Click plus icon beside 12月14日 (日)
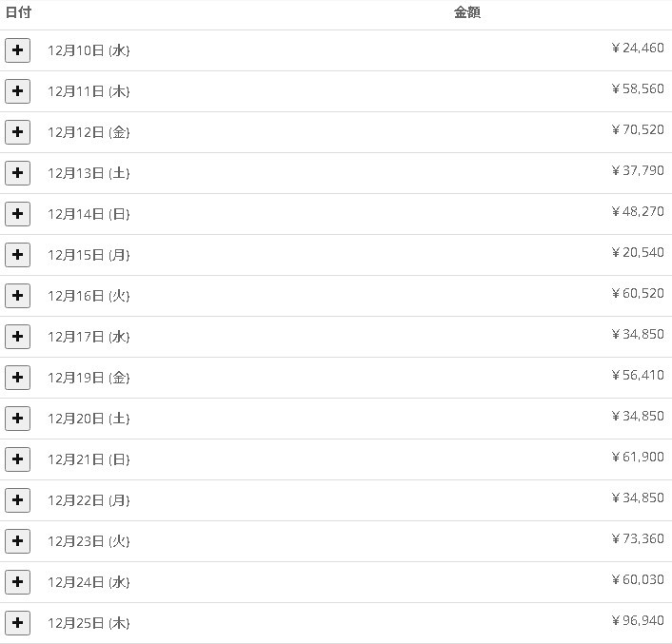Viewport: 672px width, 644px height. click(x=17, y=214)
